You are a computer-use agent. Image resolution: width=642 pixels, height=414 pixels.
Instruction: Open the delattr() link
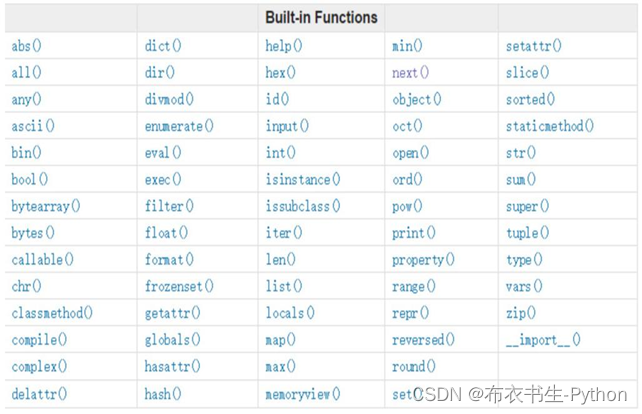point(39,394)
